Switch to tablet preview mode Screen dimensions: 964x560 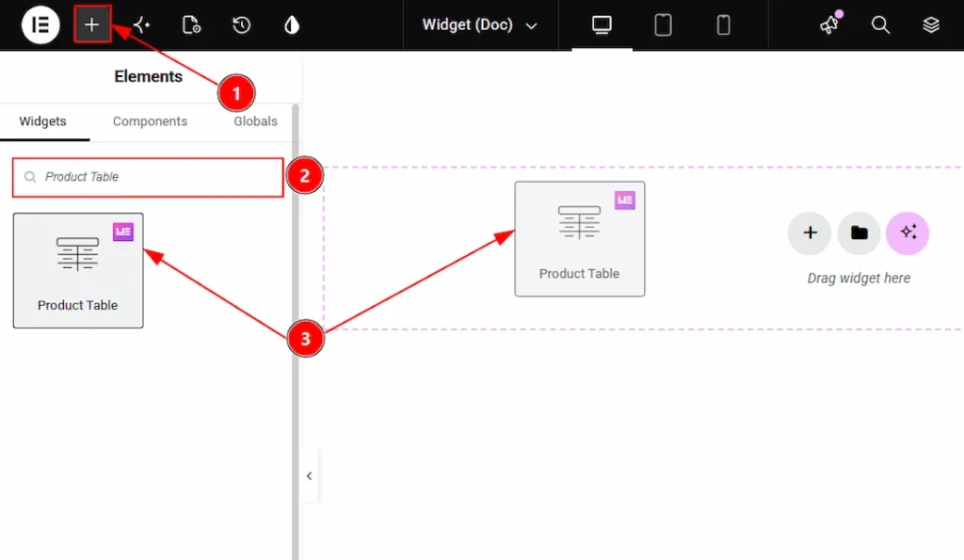[663, 25]
